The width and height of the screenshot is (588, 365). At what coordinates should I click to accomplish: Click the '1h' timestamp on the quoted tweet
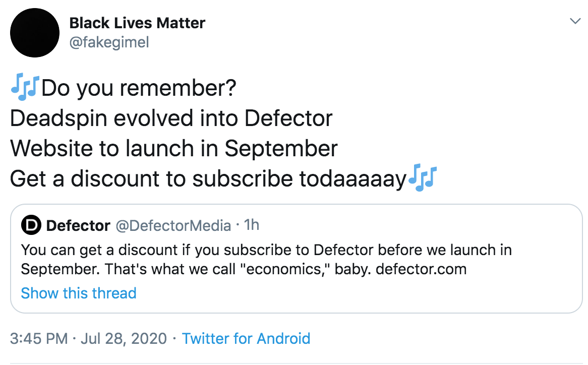(252, 225)
